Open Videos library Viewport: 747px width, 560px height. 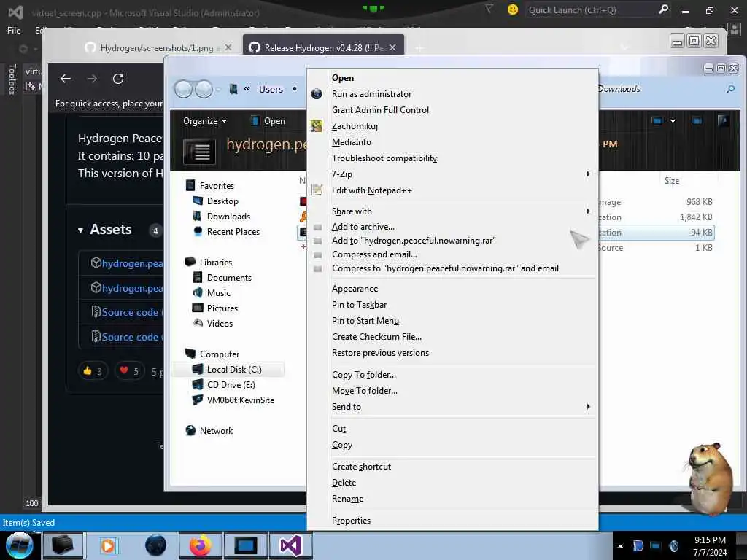[220, 323]
